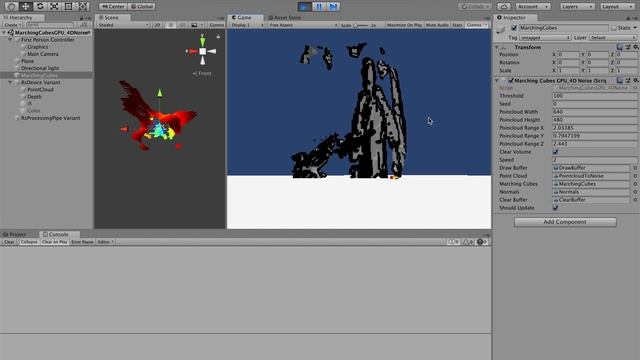Collapse RsDevice Variant in Hierarchy
The width and height of the screenshot is (640, 360).
pos(11,82)
